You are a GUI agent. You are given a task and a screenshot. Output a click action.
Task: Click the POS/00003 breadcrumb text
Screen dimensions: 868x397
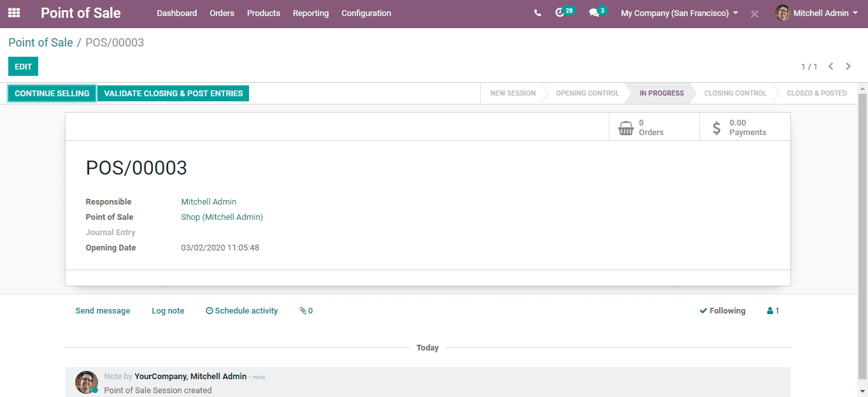pyautogui.click(x=115, y=43)
